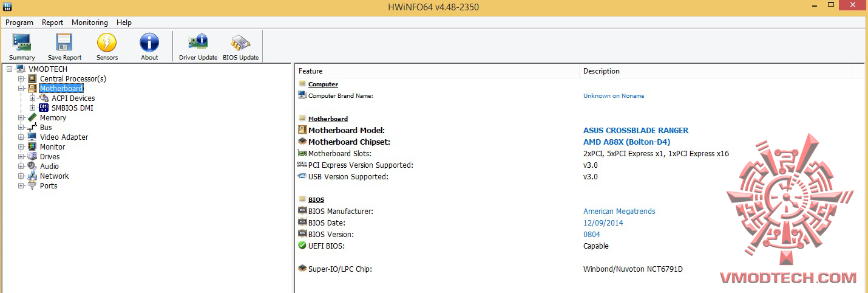Click the Audio icon in tree

32,166
